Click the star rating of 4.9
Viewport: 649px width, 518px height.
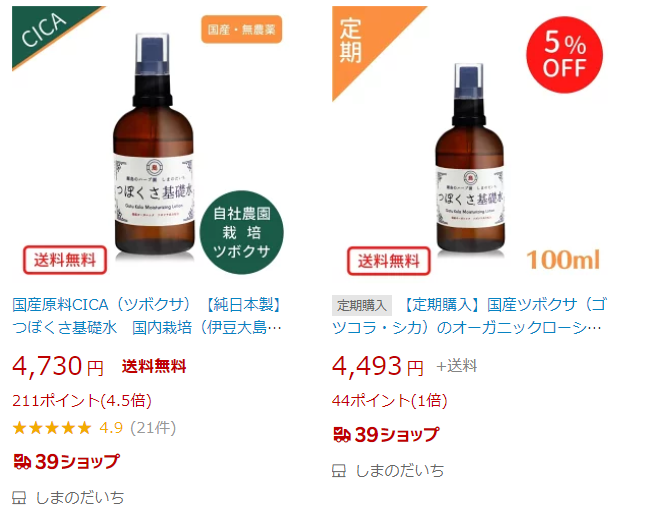coord(52,428)
